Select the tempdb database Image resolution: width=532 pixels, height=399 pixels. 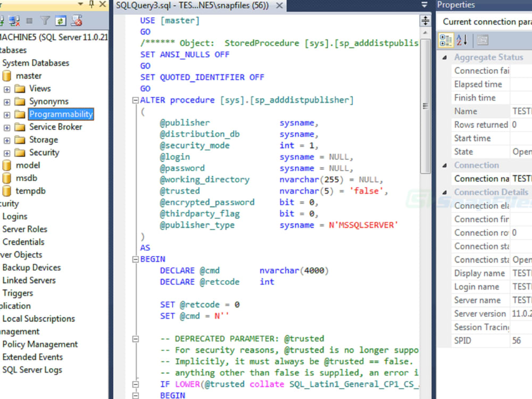(x=30, y=191)
